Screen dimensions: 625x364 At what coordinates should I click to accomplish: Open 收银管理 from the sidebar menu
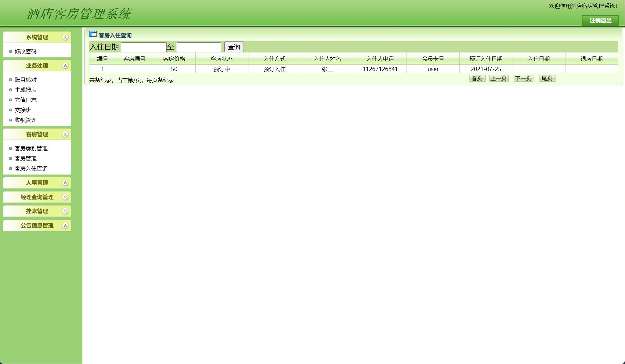click(x=26, y=120)
